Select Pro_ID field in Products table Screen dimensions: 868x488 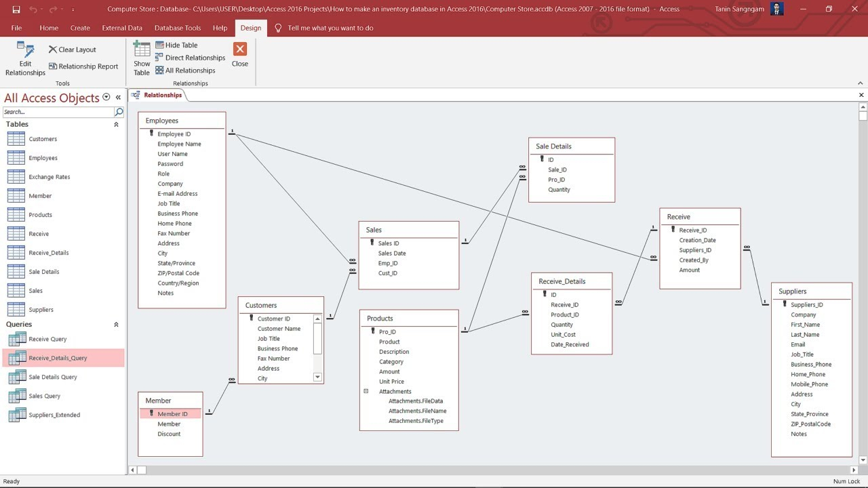[x=387, y=332]
